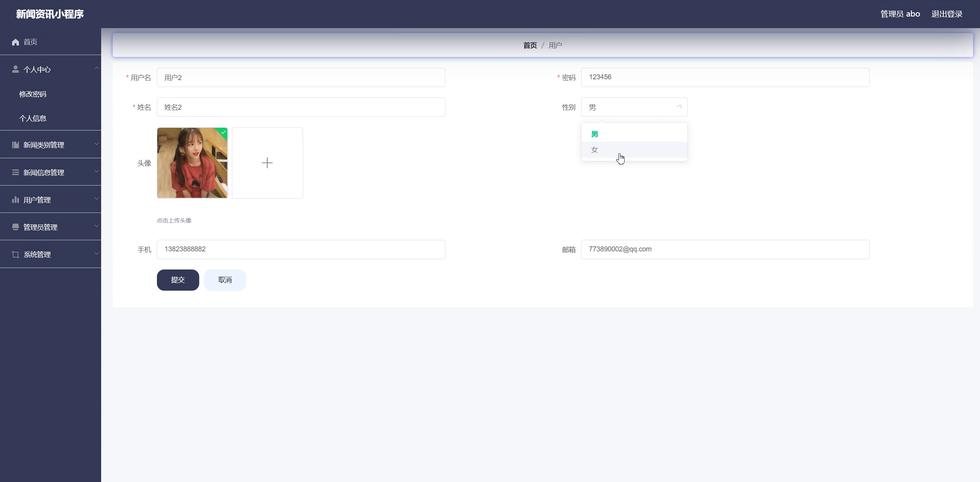Click the plus icon to upload avatar
This screenshot has height=482, width=980.
coord(267,163)
